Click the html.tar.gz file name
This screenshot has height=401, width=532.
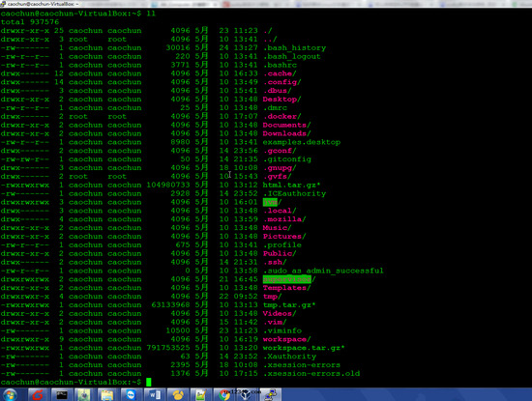click(292, 186)
